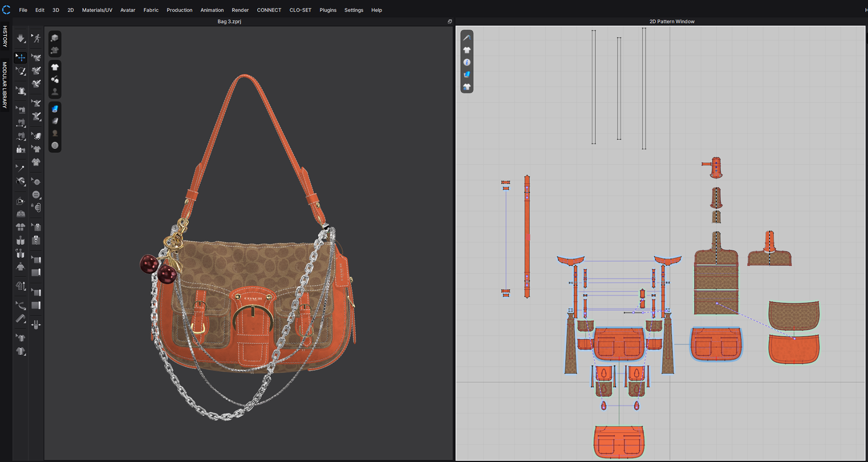Viewport: 868px width, 462px height.
Task: Click the walking avatar animation tool
Action: [36, 39]
